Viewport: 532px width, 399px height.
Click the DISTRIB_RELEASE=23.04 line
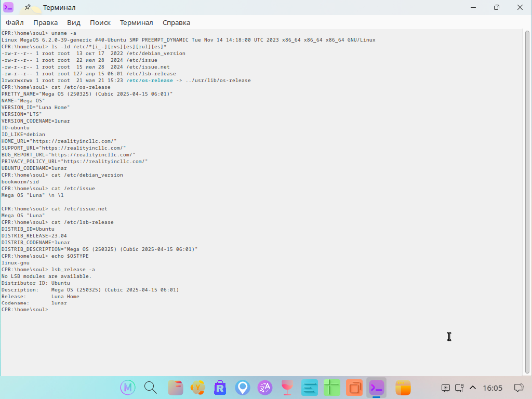tap(34, 236)
